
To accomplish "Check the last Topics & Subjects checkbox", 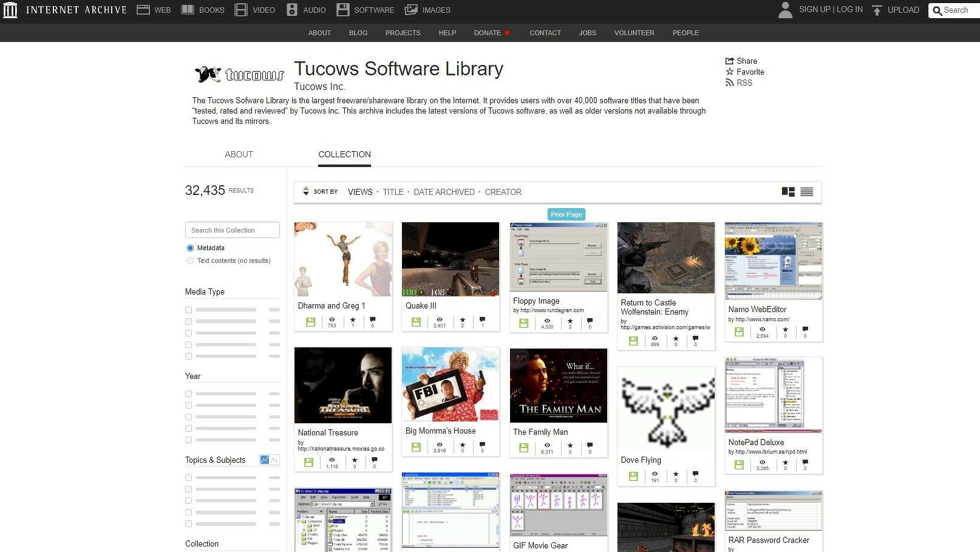I will (189, 523).
